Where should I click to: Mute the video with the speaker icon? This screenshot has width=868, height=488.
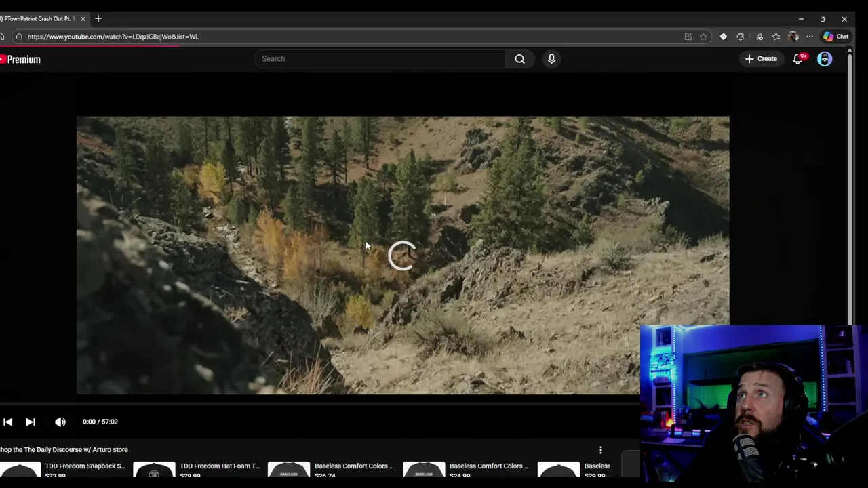coord(60,422)
